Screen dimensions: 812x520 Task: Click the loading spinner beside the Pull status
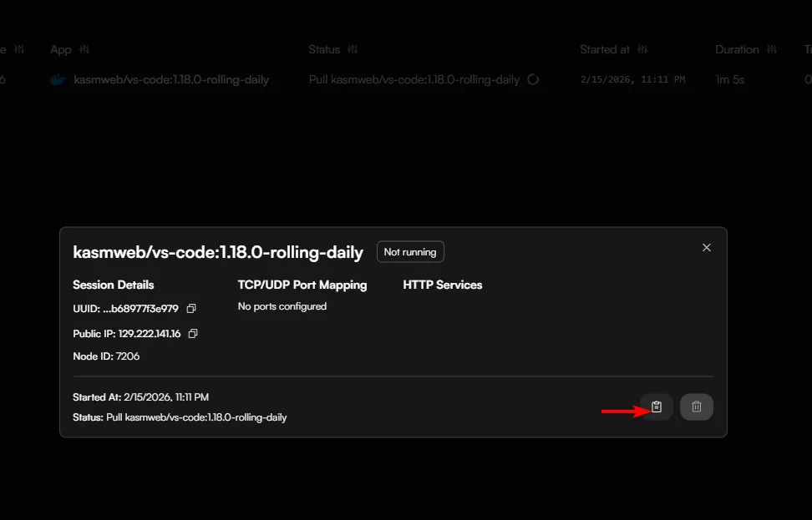click(533, 79)
